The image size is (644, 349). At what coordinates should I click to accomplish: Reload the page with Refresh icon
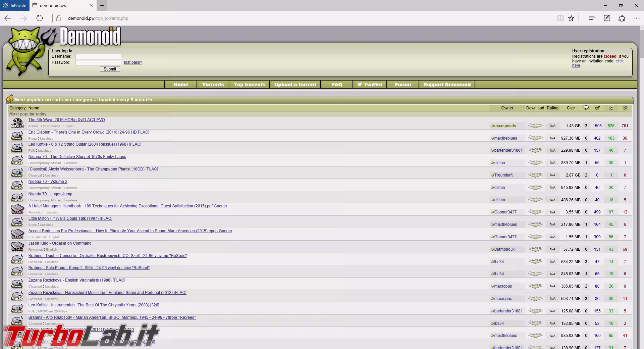(40, 18)
